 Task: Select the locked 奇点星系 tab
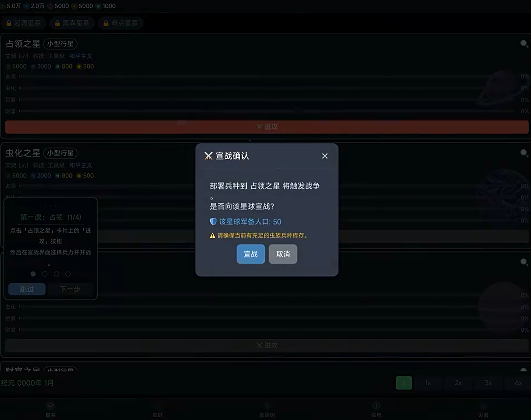(x=120, y=23)
